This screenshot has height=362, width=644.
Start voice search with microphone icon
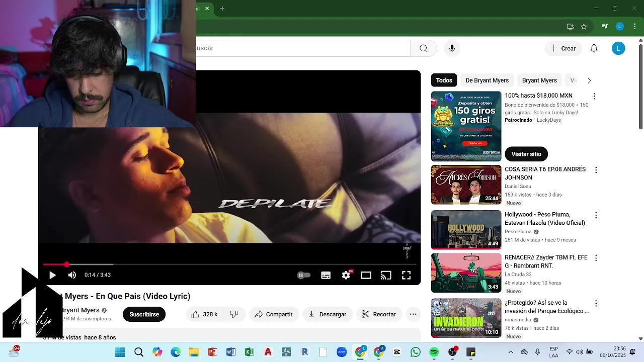coord(452,48)
